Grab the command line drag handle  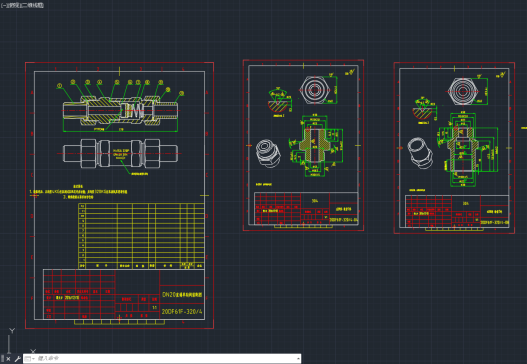(2, 358)
